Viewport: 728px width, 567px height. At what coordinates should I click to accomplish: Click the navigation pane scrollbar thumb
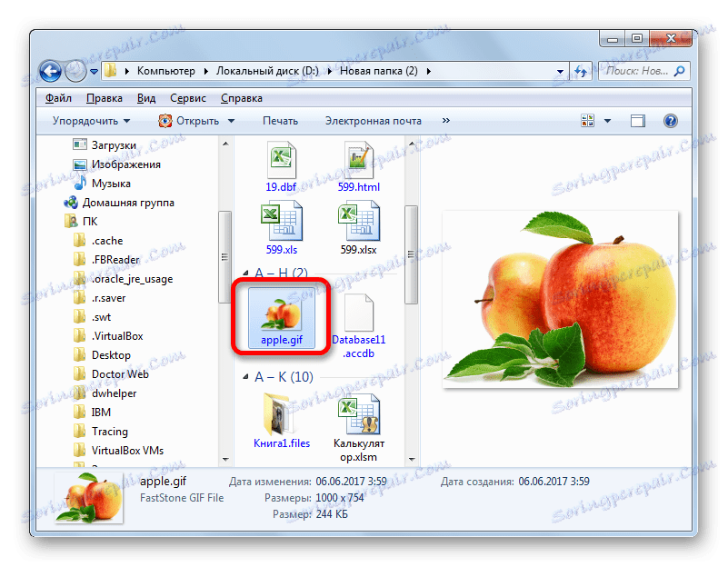coord(224,256)
